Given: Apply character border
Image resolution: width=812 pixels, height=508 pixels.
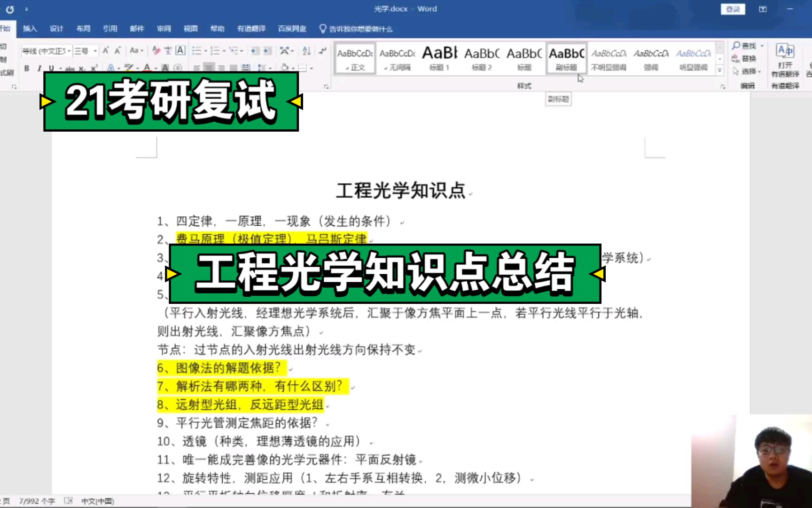Looking at the screenshot, I should click(x=180, y=51).
